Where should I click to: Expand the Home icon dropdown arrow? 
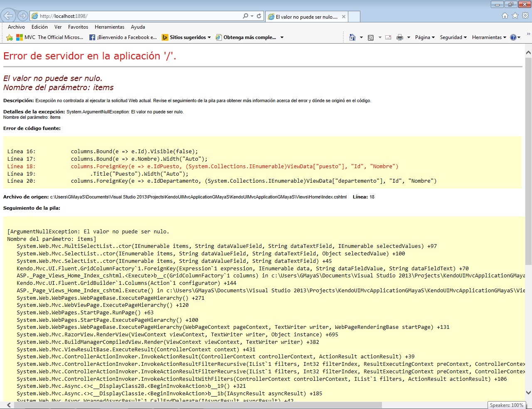click(361, 37)
